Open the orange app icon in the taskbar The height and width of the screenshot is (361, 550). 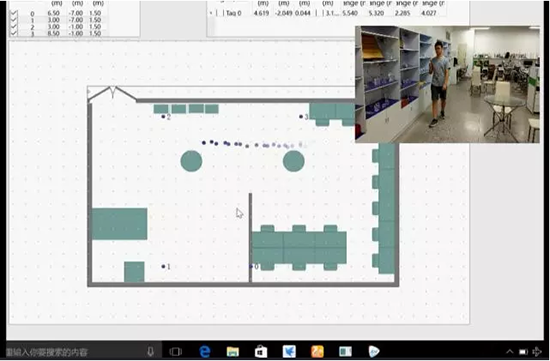pos(317,351)
